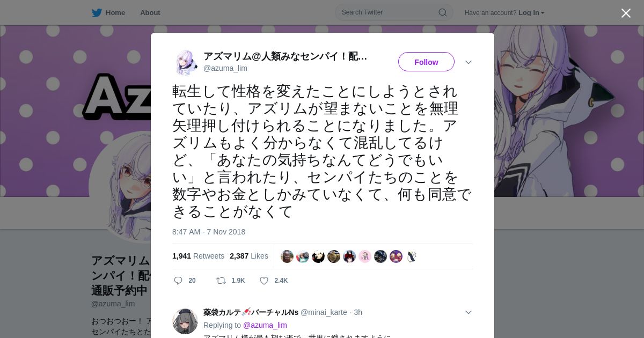This screenshot has height=338, width=644.
Task: Open the Log in dropdown
Action: point(531,13)
